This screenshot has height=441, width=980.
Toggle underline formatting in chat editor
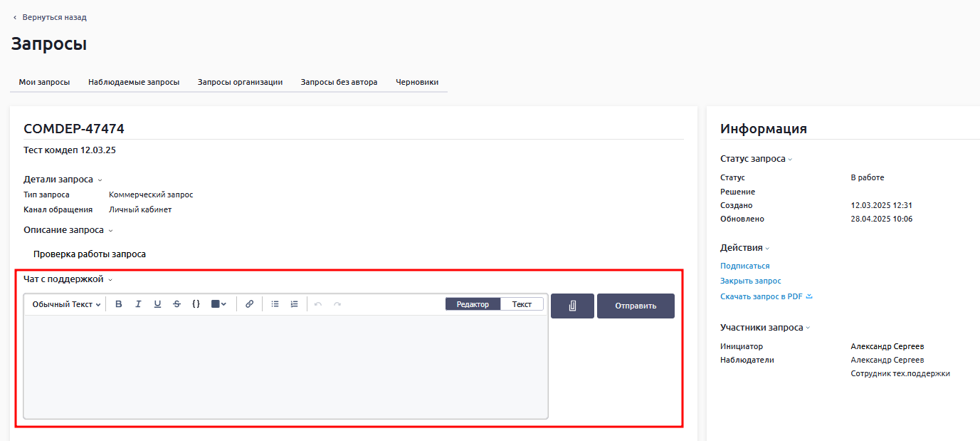157,304
